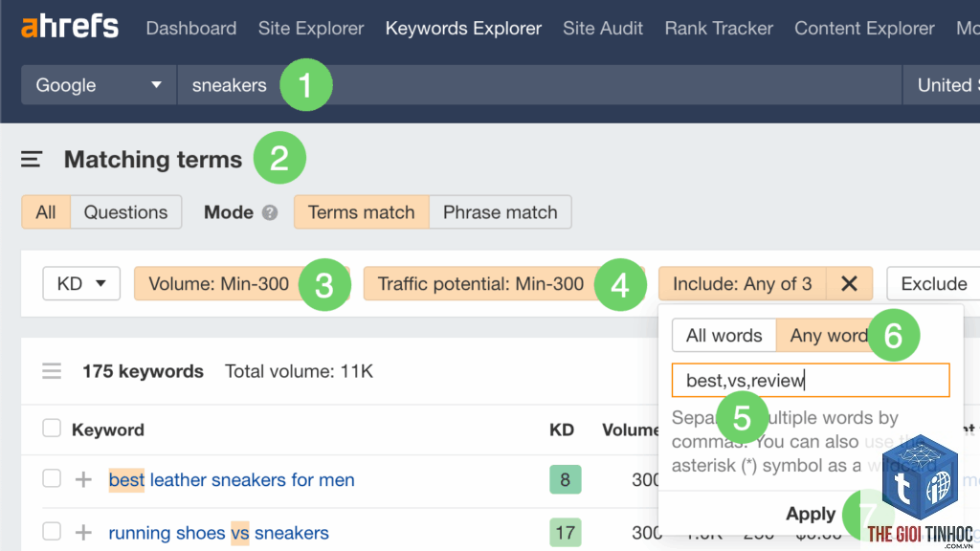Image resolution: width=980 pixels, height=551 pixels.
Task: Open Rank Tracker
Action: pyautogui.click(x=719, y=28)
